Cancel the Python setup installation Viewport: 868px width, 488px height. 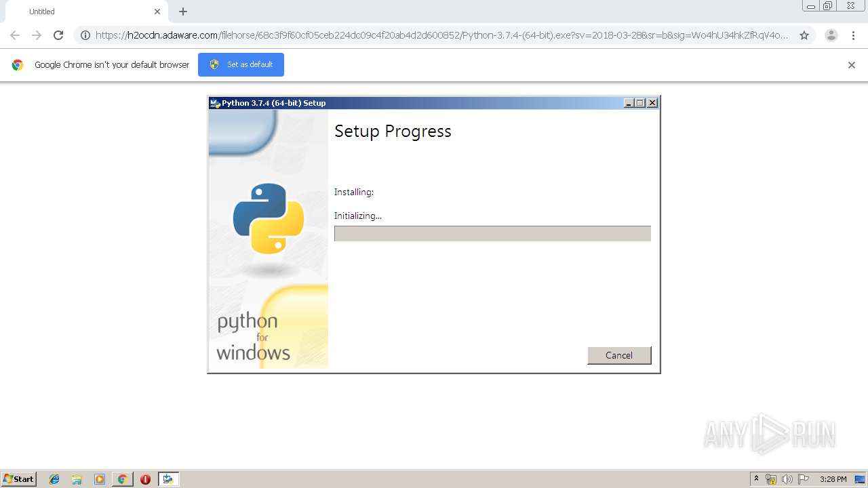tap(619, 355)
